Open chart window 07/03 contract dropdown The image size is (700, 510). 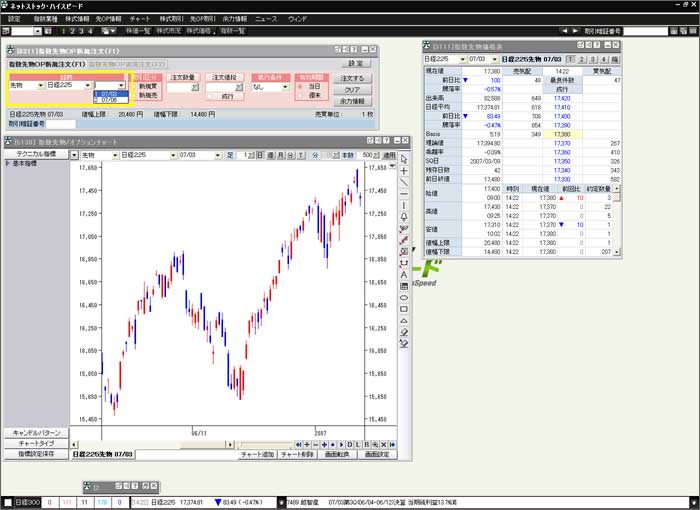217,155
